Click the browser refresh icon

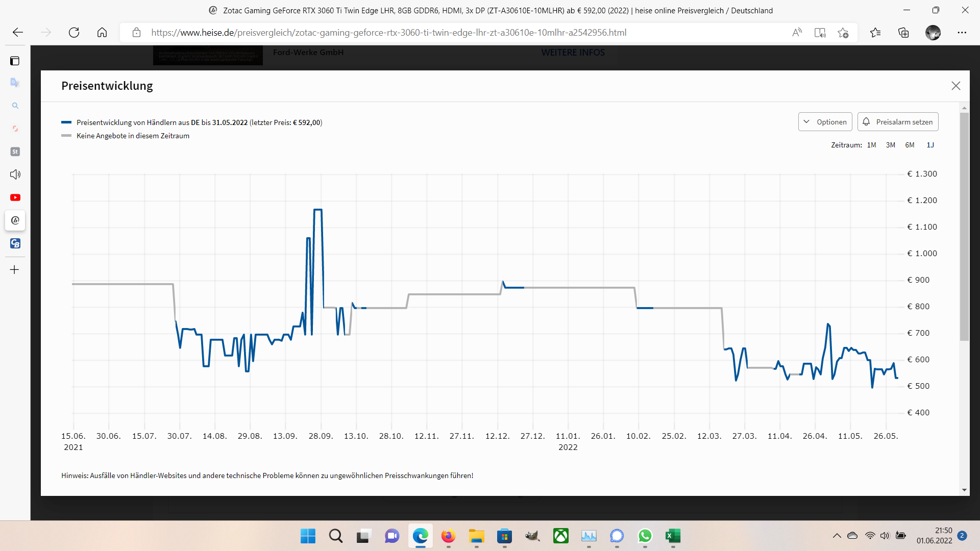74,33
